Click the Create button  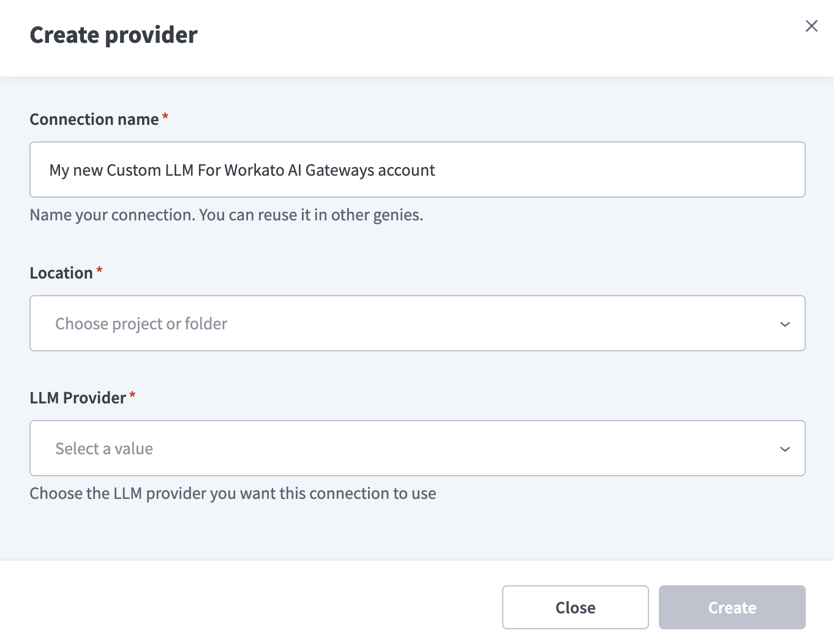732,607
